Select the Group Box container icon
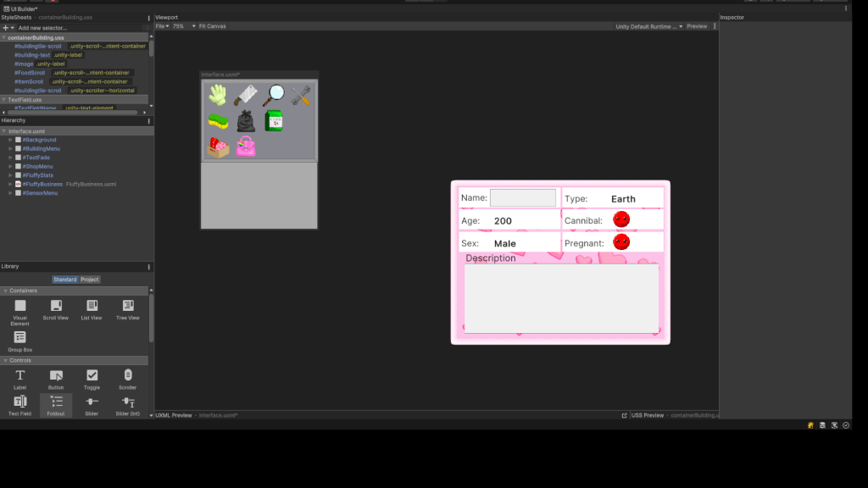This screenshot has height=488, width=868. [19, 337]
